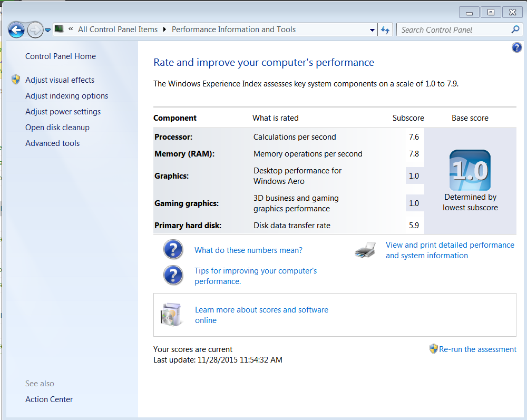Click the Primary hard disk: row label

pos(188,226)
